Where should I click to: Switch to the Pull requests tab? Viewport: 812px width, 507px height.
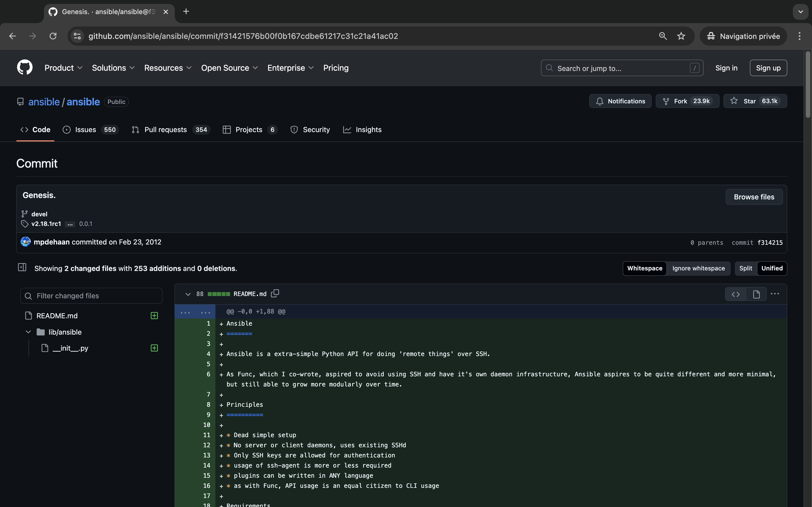[166, 130]
